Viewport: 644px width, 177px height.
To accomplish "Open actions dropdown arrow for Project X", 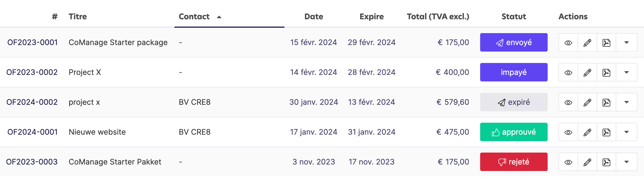I will (x=627, y=72).
